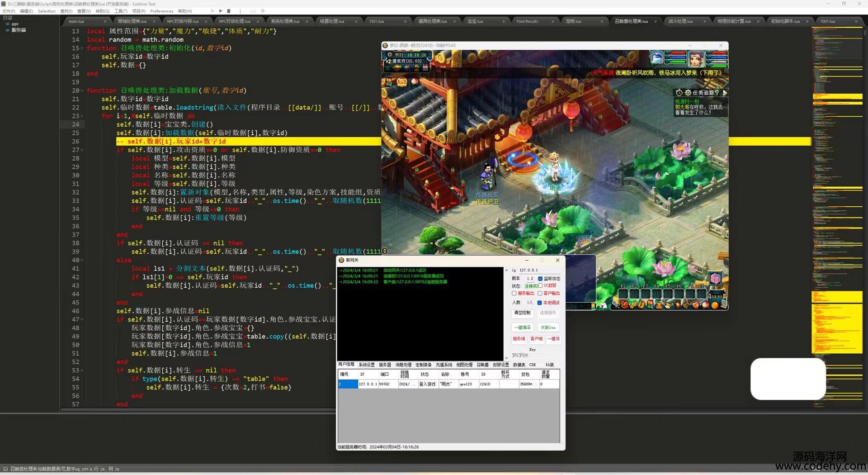Click the gear icon on task tracker bar
This screenshot has height=475, width=868.
[688, 92]
